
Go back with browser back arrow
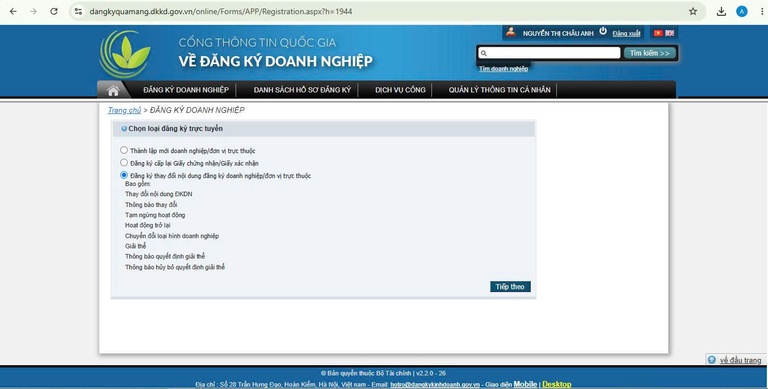click(x=13, y=11)
